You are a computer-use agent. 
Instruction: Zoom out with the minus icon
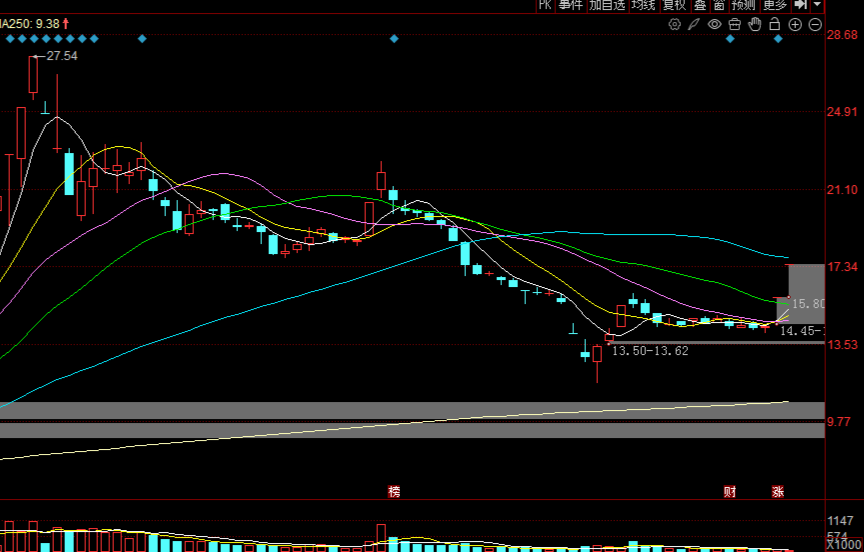point(816,24)
